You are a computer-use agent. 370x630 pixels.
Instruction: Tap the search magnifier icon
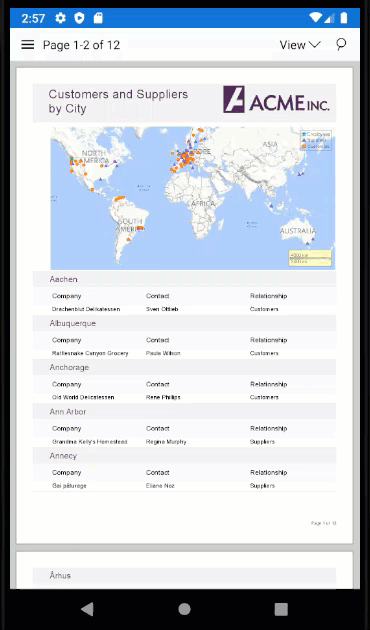341,45
